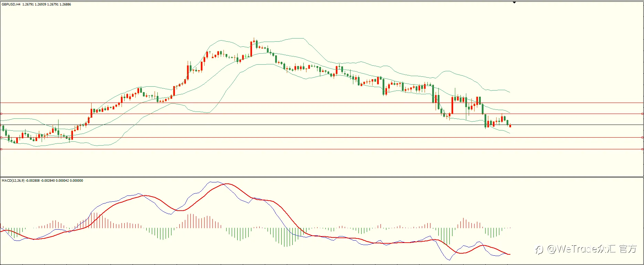The height and width of the screenshot is (265, 644).
Task: Select the black horizontal price line
Action: (x=322, y=125)
